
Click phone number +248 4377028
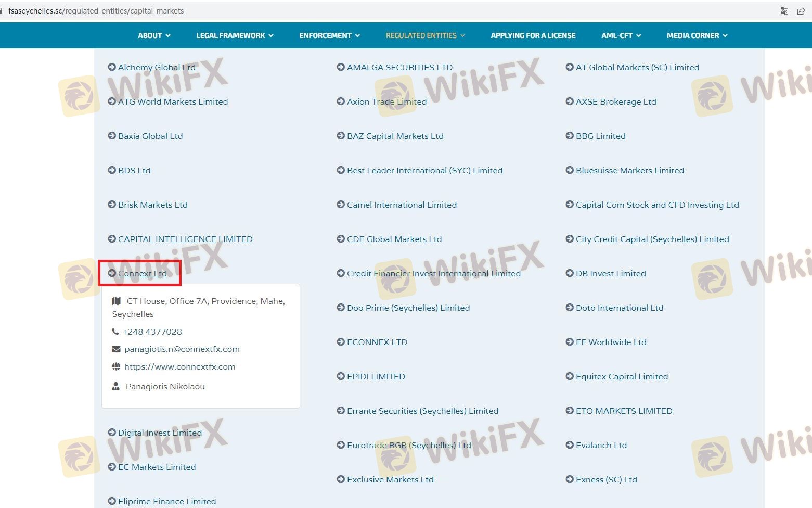[152, 332]
